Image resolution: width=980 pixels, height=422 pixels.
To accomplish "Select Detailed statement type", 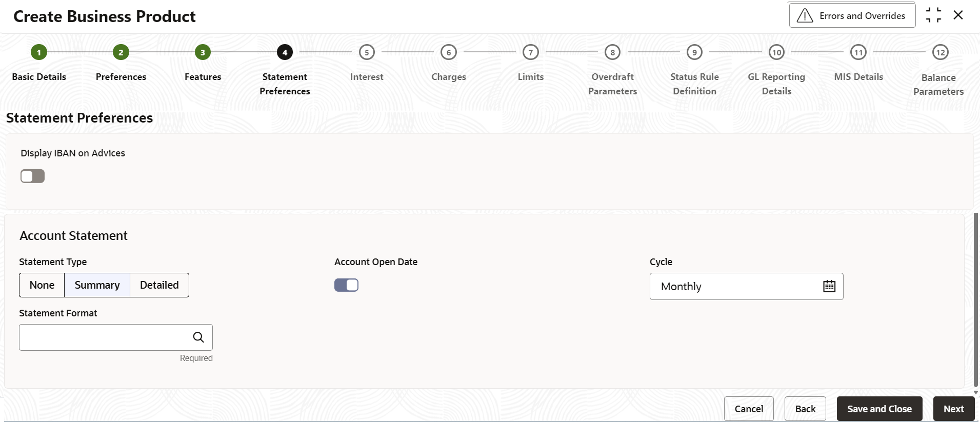I will point(159,285).
